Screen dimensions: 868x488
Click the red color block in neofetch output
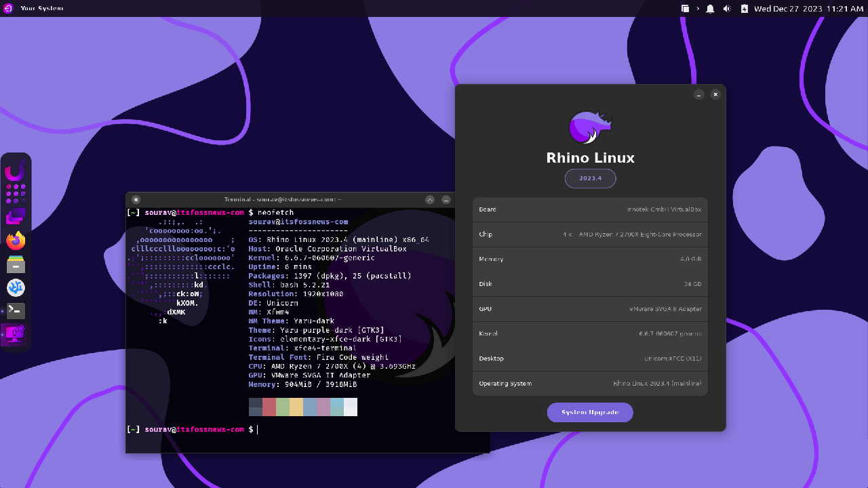[x=269, y=407]
